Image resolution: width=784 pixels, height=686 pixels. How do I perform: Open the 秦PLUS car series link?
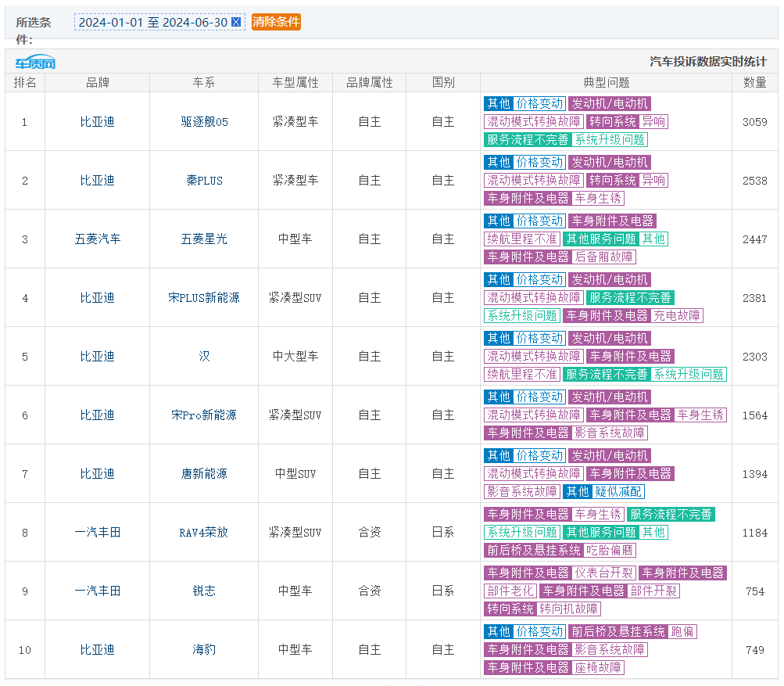point(204,180)
